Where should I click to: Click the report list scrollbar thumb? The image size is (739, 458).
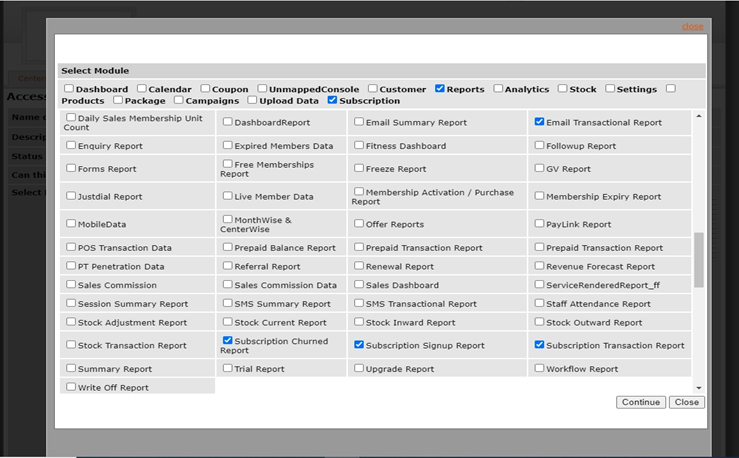(698, 260)
